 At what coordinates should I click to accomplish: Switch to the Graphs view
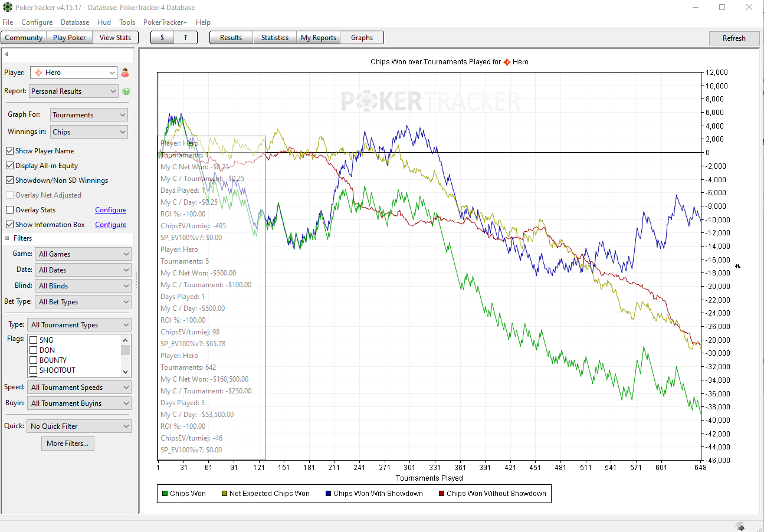tap(362, 38)
